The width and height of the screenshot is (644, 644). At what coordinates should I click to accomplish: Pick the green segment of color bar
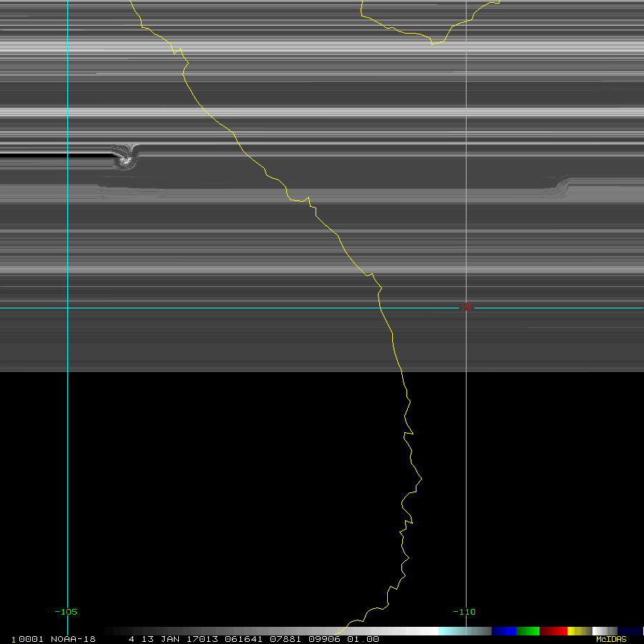click(528, 631)
